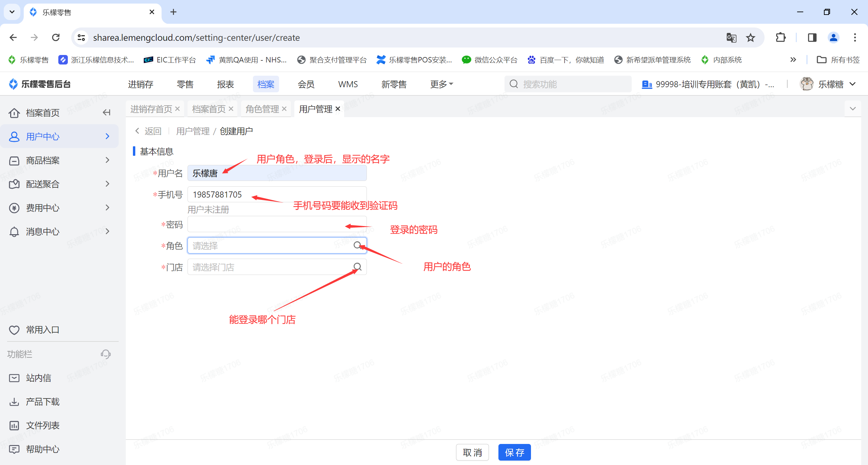
Task: Switch to the WMS top menu
Action: [x=348, y=84]
